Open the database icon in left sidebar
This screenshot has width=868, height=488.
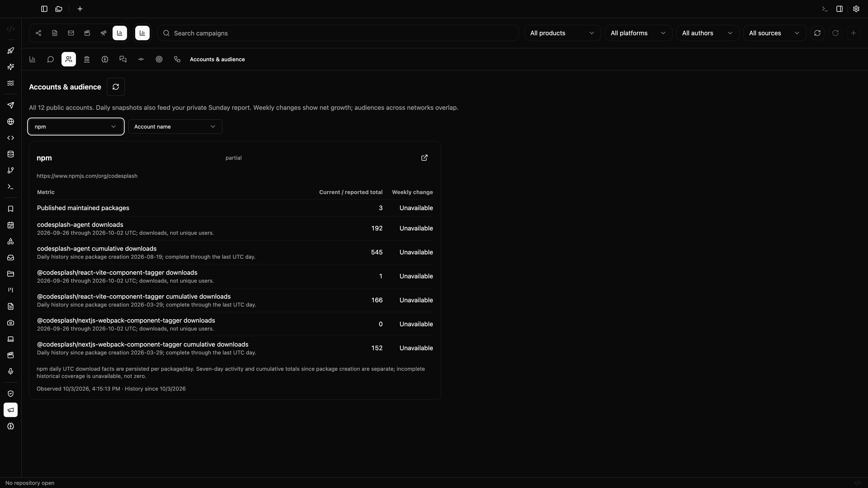[x=11, y=154]
